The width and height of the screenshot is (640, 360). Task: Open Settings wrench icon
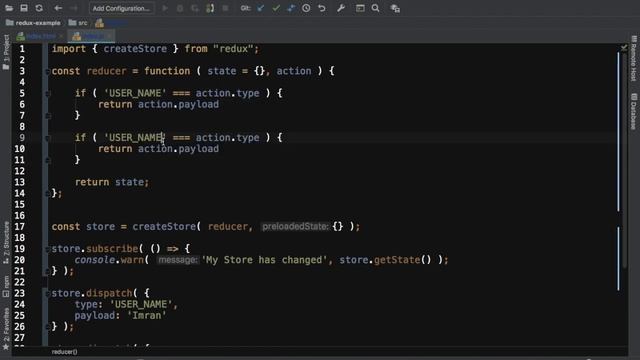click(341, 8)
